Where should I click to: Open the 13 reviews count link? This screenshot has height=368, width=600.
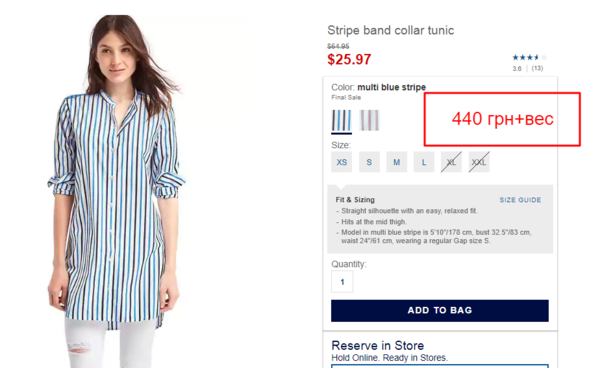pyautogui.click(x=537, y=68)
